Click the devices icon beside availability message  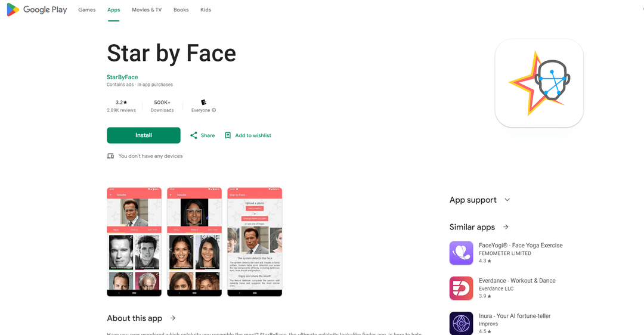pyautogui.click(x=110, y=156)
